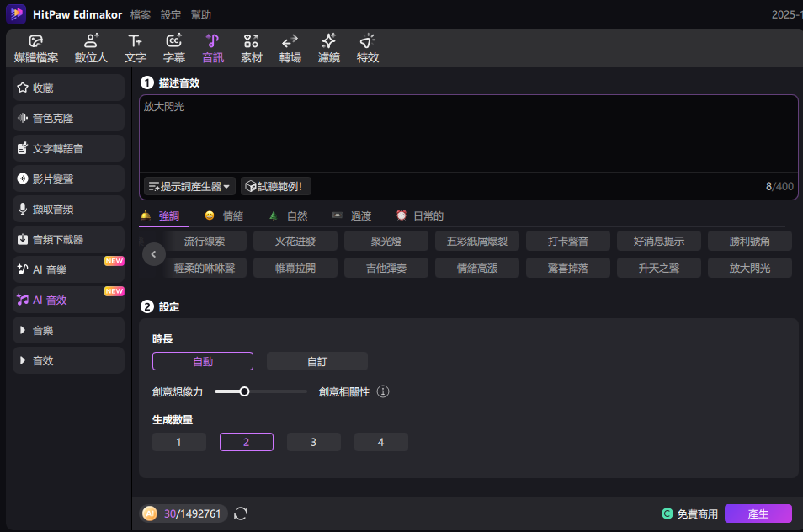Open the 特效 effects panel
803x532 pixels.
[x=368, y=49]
